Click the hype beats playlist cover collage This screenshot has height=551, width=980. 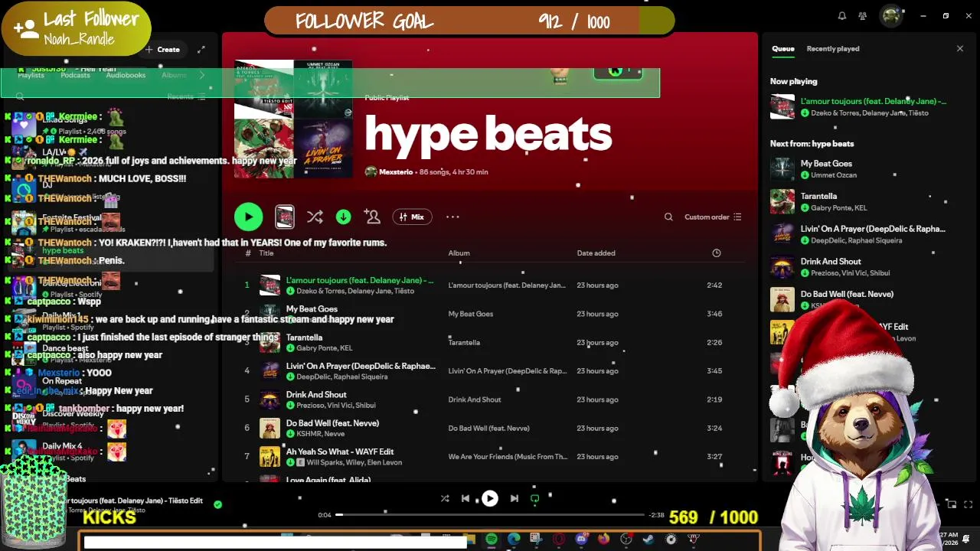tap(293, 119)
